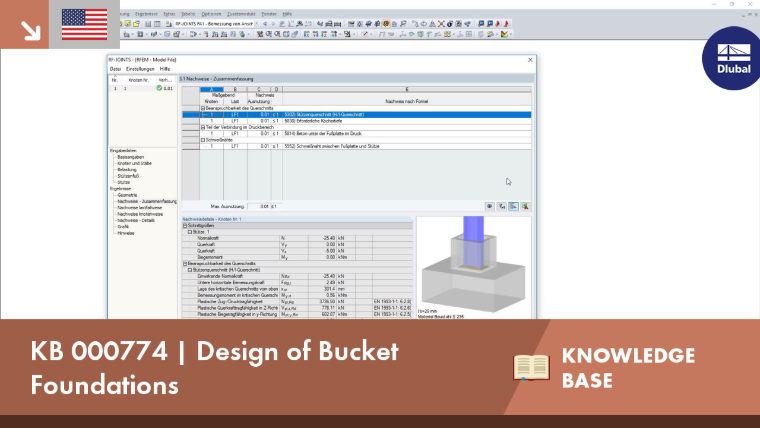Select Nachweise - Details in the navigator

[136, 220]
